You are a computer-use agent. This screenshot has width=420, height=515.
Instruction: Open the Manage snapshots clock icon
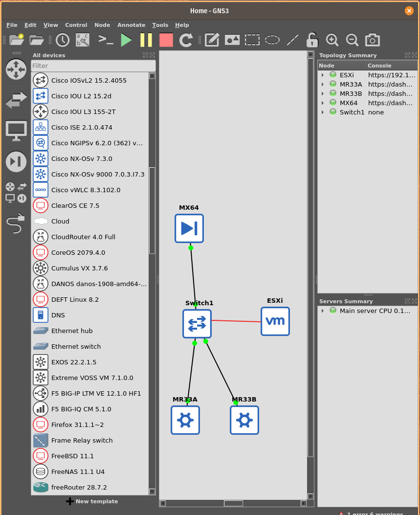click(x=62, y=40)
